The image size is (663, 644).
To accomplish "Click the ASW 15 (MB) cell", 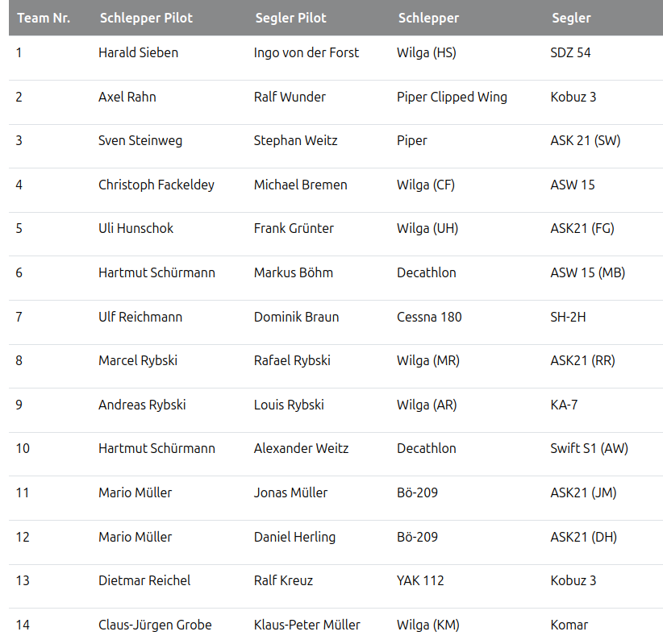I will [587, 272].
